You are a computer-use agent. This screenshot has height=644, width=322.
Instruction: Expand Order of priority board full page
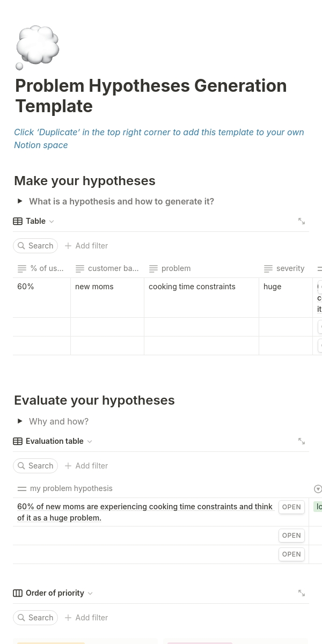(x=302, y=593)
